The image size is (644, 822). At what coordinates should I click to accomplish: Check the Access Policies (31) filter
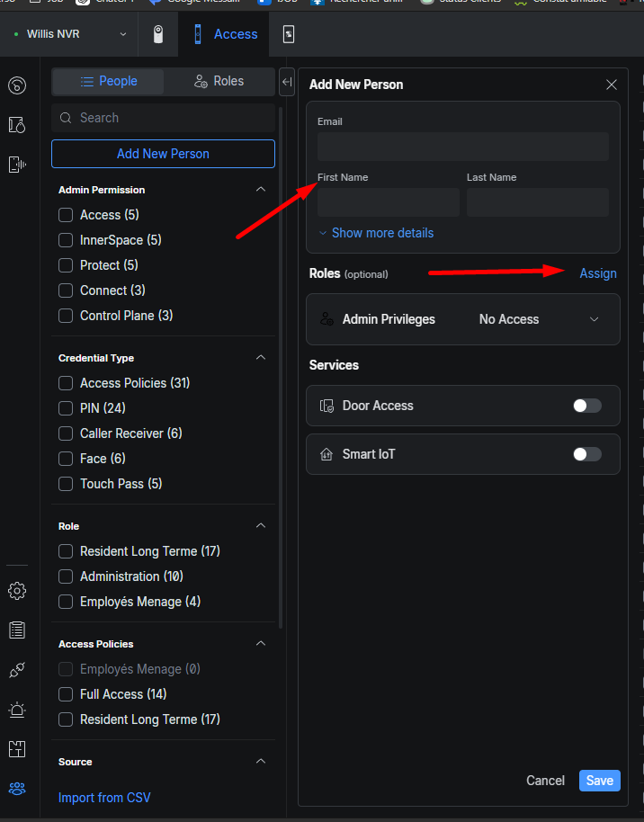pos(66,383)
